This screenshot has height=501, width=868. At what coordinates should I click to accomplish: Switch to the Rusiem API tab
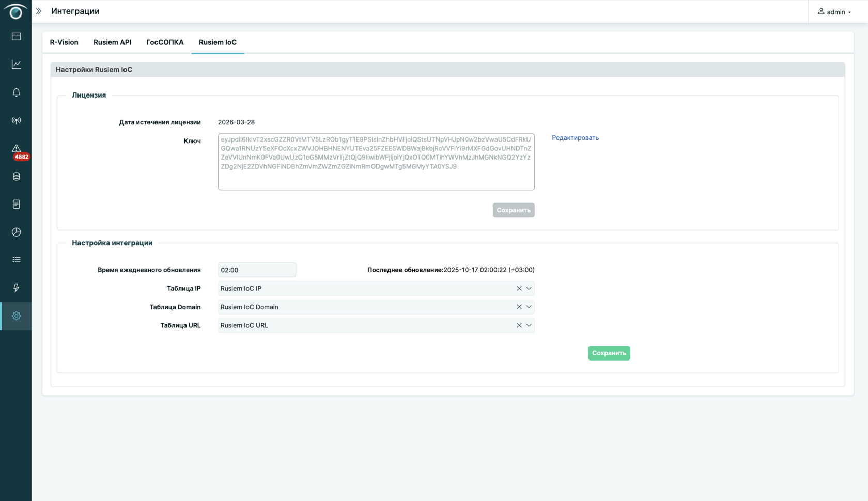[112, 42]
